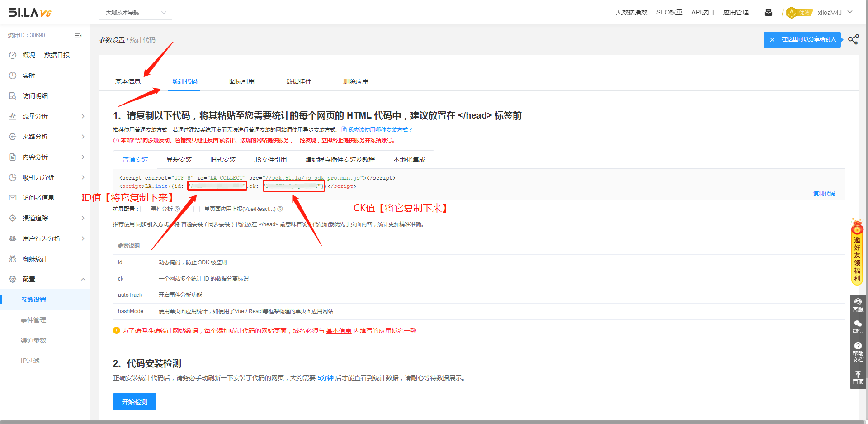Open the share icon at top right

click(853, 39)
